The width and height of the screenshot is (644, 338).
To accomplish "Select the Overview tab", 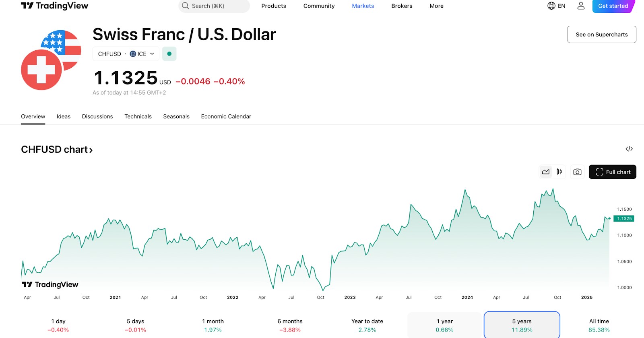I will point(33,116).
